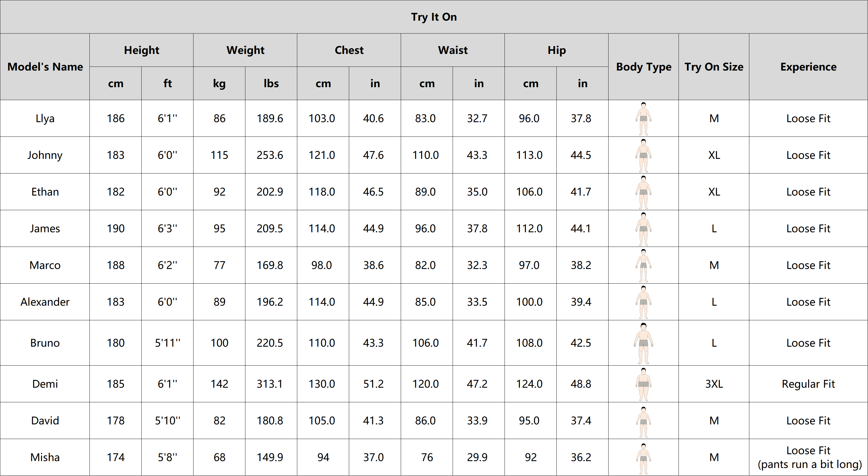Click Alexander's body type figure icon
The image size is (868, 476).
click(643, 302)
